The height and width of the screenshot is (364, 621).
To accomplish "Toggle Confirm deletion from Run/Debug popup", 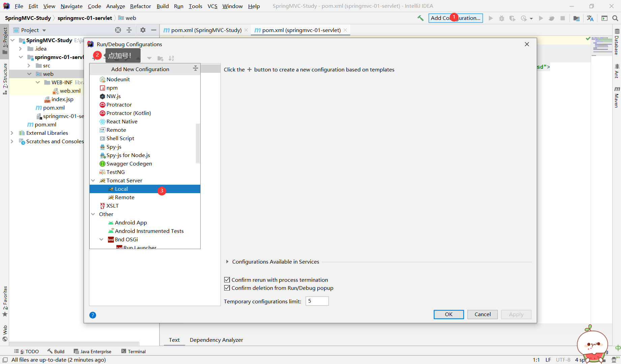I will (227, 288).
